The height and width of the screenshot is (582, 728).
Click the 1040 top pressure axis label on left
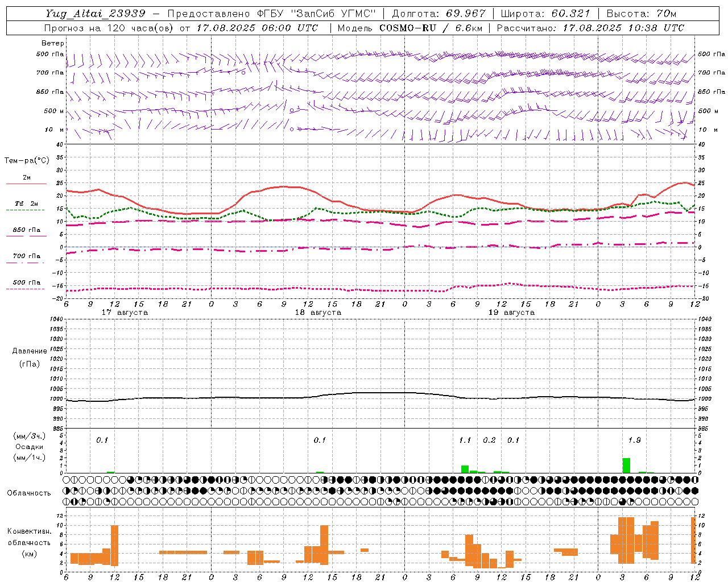tap(56, 319)
